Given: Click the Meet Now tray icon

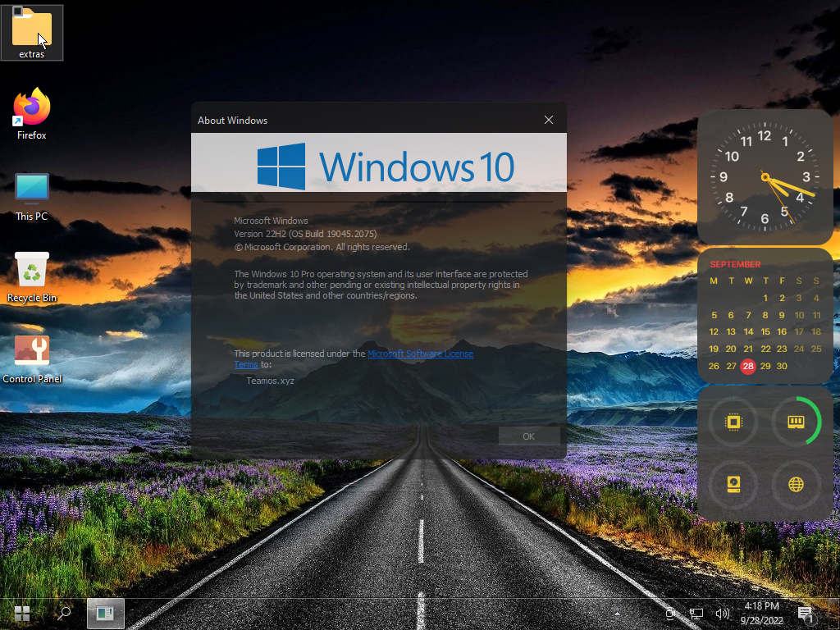Looking at the screenshot, I should [669, 614].
